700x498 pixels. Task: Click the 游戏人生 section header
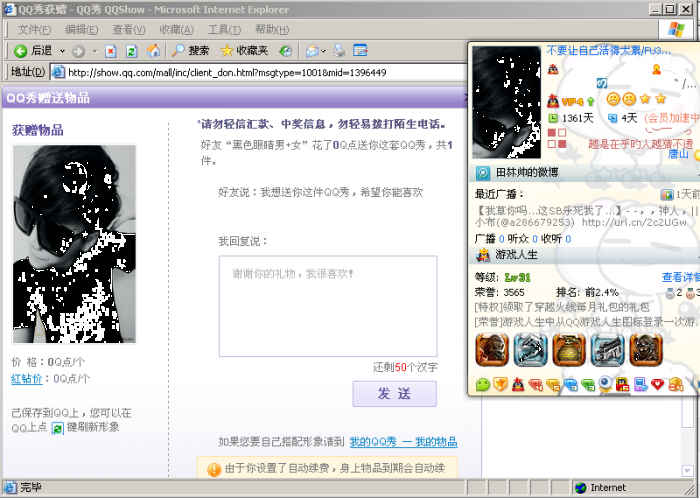[x=517, y=255]
